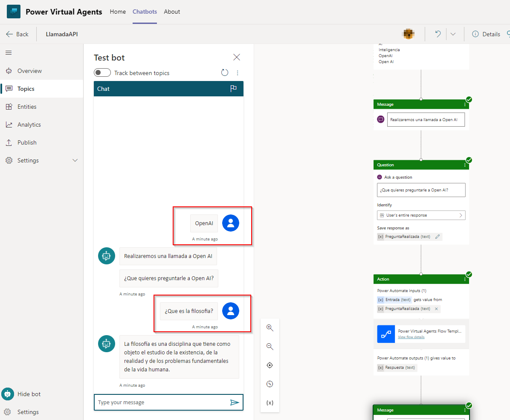Close the Test bot panel

(x=237, y=58)
